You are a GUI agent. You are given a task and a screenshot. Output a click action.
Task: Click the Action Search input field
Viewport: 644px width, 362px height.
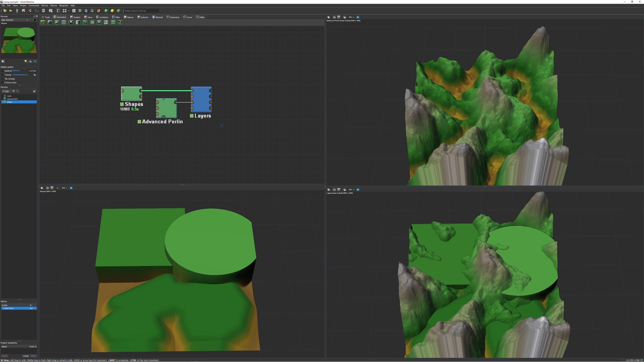141,11
